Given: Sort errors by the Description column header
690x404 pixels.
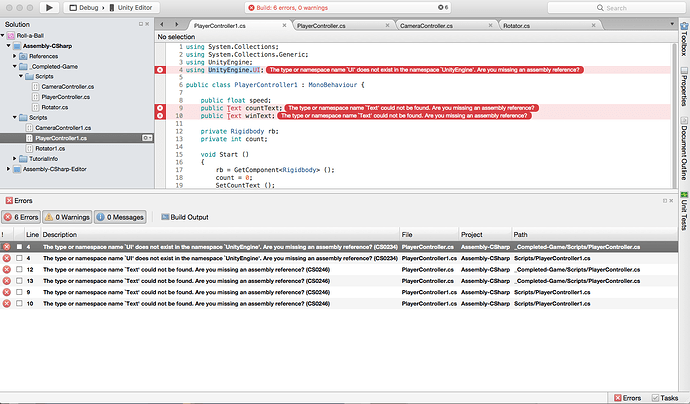Looking at the screenshot, I should (x=220, y=235).
